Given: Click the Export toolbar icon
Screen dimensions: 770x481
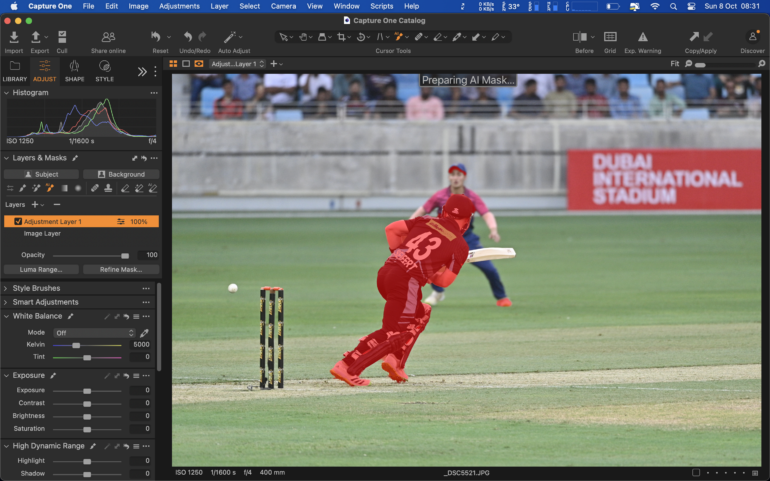Looking at the screenshot, I should 36,37.
